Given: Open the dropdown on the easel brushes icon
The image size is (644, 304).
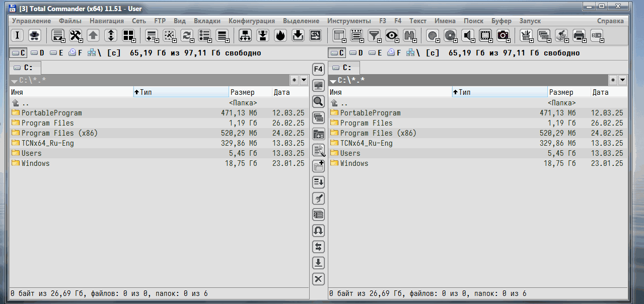Looking at the screenshot, I should point(532,40).
